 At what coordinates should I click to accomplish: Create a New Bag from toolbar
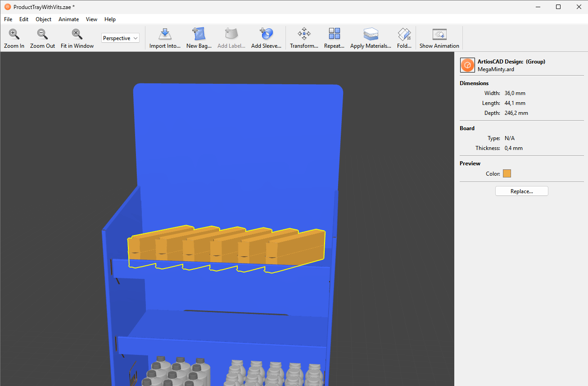[199, 34]
